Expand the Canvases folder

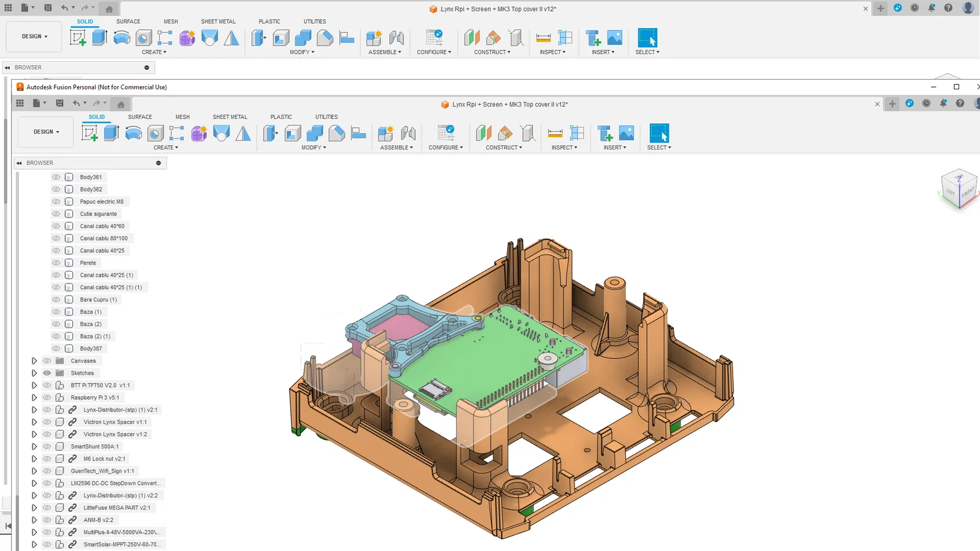pos(34,361)
